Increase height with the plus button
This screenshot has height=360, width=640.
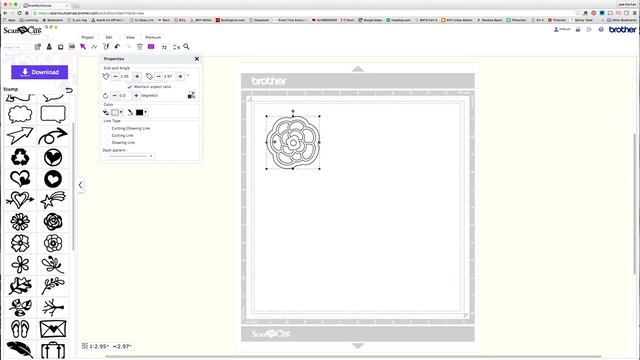pyautogui.click(x=180, y=76)
